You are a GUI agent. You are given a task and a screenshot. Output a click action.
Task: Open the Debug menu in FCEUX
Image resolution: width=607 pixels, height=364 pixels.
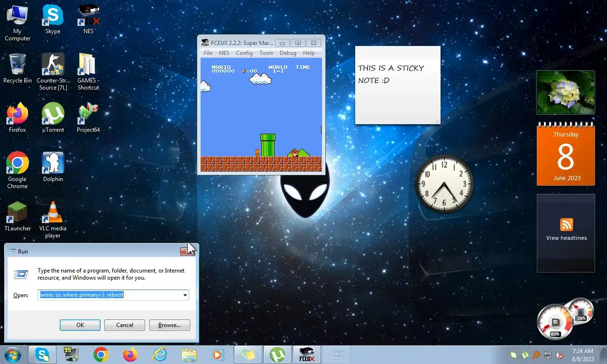click(x=288, y=53)
